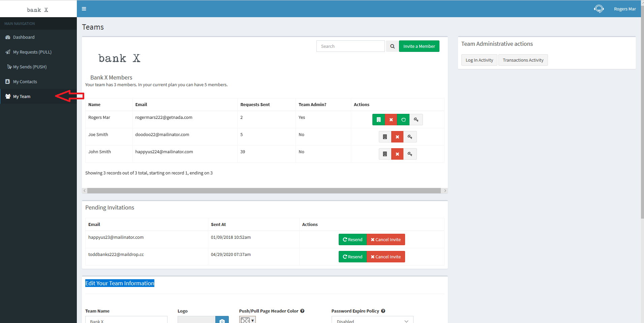Click the help icon beside Password Expire Policy
This screenshot has height=323, width=644.
click(383, 311)
